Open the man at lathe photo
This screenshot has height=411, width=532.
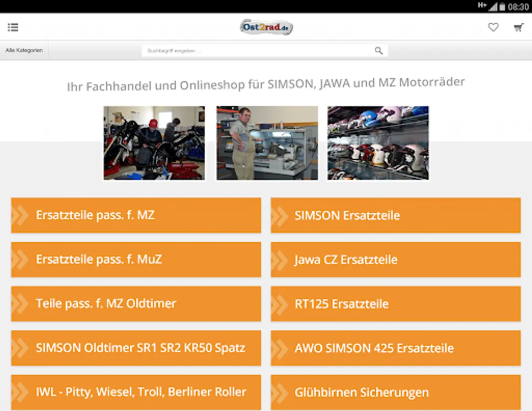(267, 143)
